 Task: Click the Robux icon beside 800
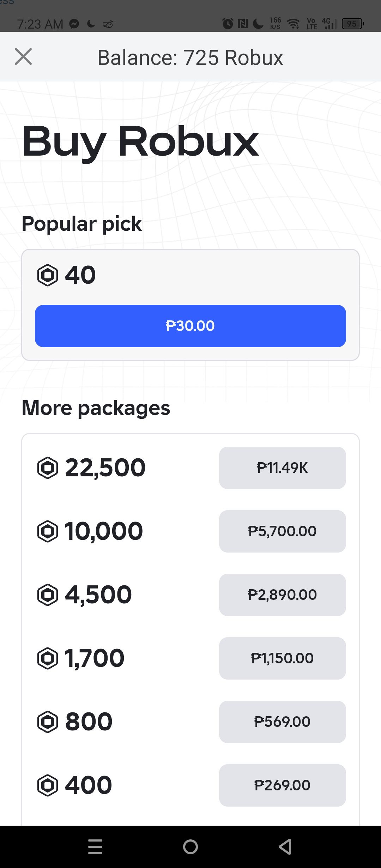[48, 722]
